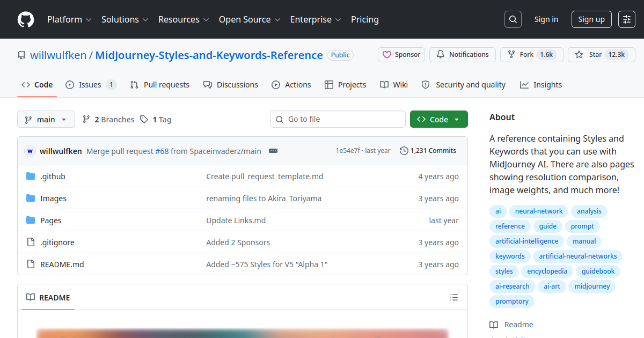The image size is (644, 338).
Task: Click the promptory topic tag
Action: coord(512,302)
